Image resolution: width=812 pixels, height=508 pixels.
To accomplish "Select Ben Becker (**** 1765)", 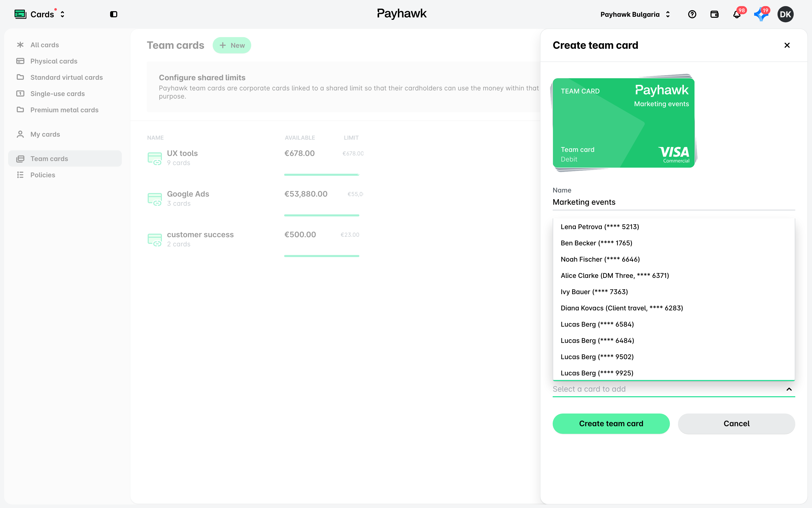I will pos(674,243).
